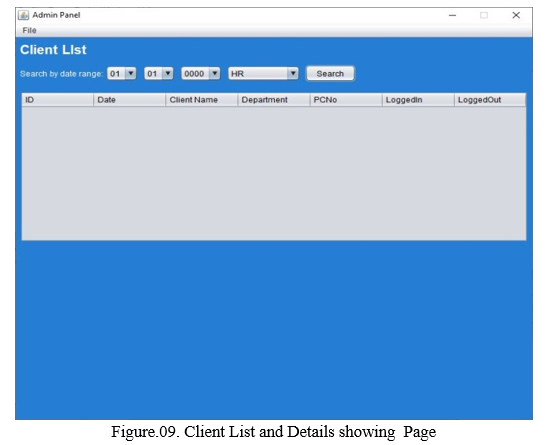Expand the first 01 day dropdown arrow

pyautogui.click(x=131, y=74)
